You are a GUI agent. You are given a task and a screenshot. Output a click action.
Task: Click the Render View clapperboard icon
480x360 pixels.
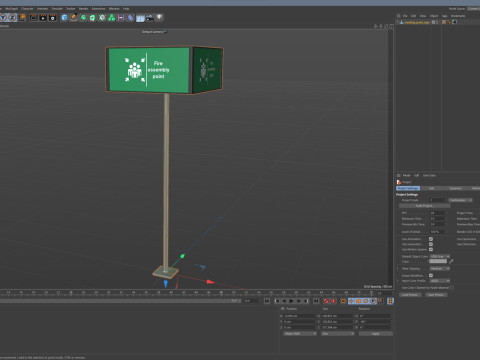34,18
